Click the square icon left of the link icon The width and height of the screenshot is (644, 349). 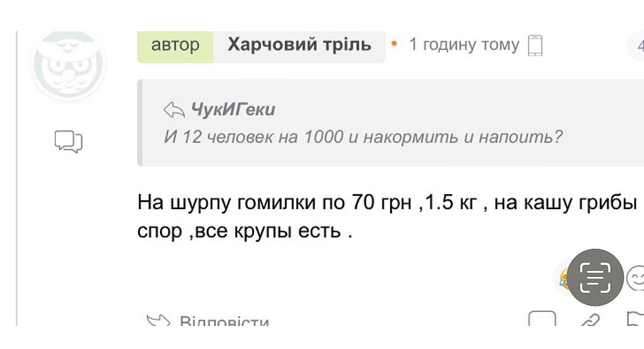point(542,320)
